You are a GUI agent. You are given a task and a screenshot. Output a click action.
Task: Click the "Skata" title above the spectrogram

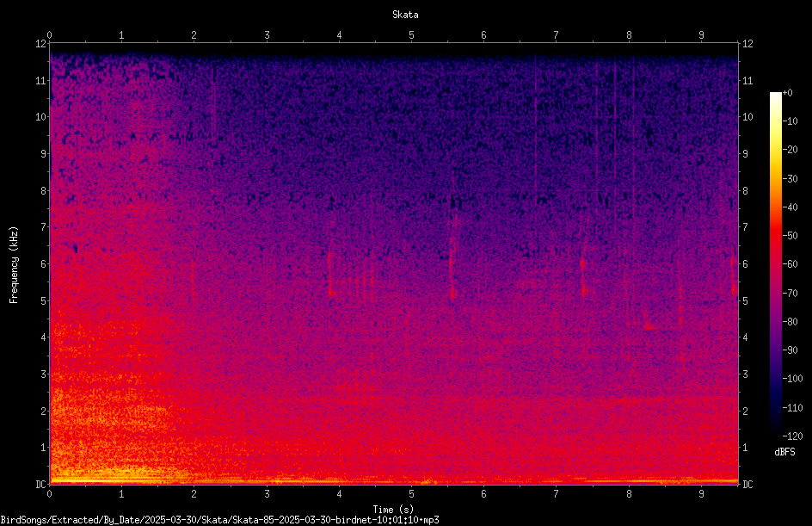pyautogui.click(x=405, y=15)
